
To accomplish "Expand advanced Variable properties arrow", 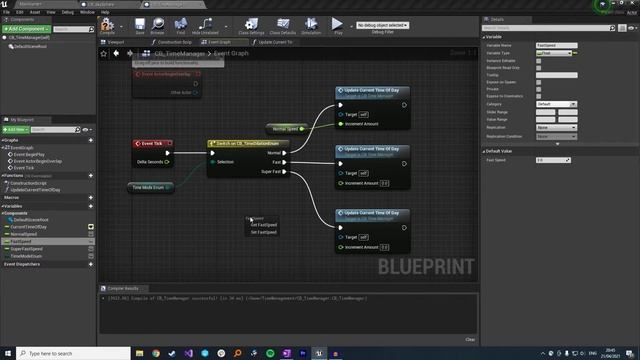I will coord(558,144).
